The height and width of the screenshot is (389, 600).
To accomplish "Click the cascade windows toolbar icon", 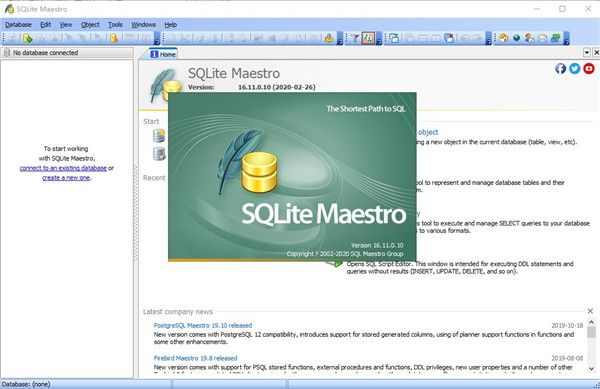I will [410, 38].
